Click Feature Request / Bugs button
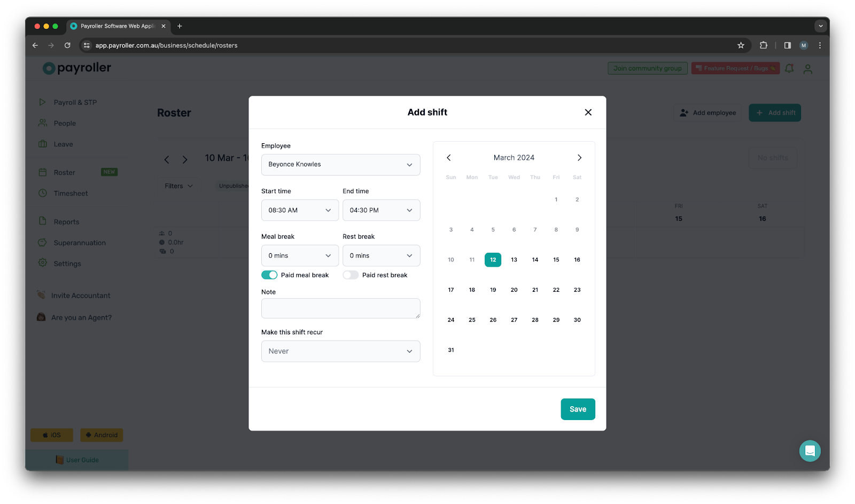 735,68
